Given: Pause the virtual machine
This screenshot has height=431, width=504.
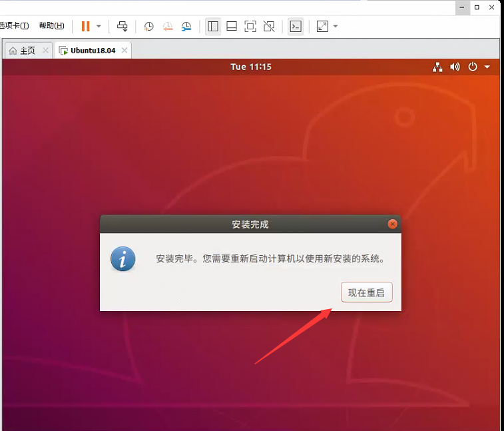Looking at the screenshot, I should 85,27.
